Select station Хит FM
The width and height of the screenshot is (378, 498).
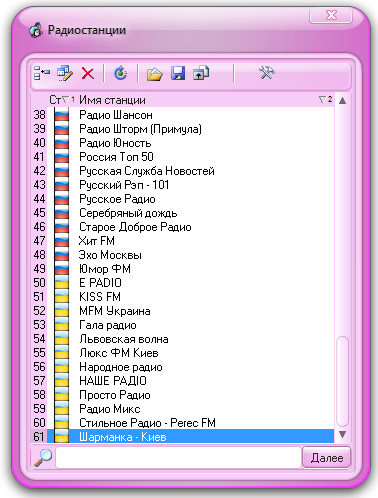click(x=97, y=241)
